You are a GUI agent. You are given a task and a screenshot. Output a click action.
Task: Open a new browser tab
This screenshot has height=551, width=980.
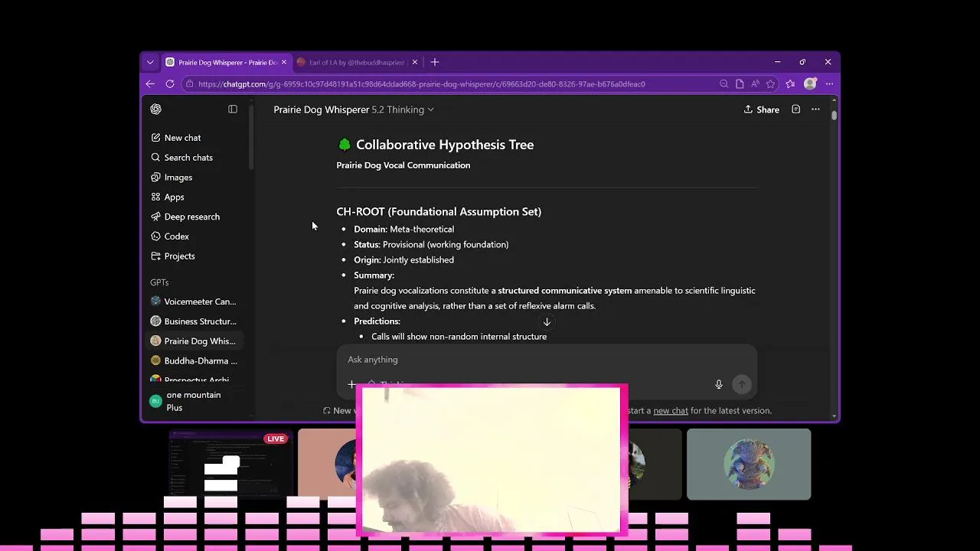[x=435, y=62]
